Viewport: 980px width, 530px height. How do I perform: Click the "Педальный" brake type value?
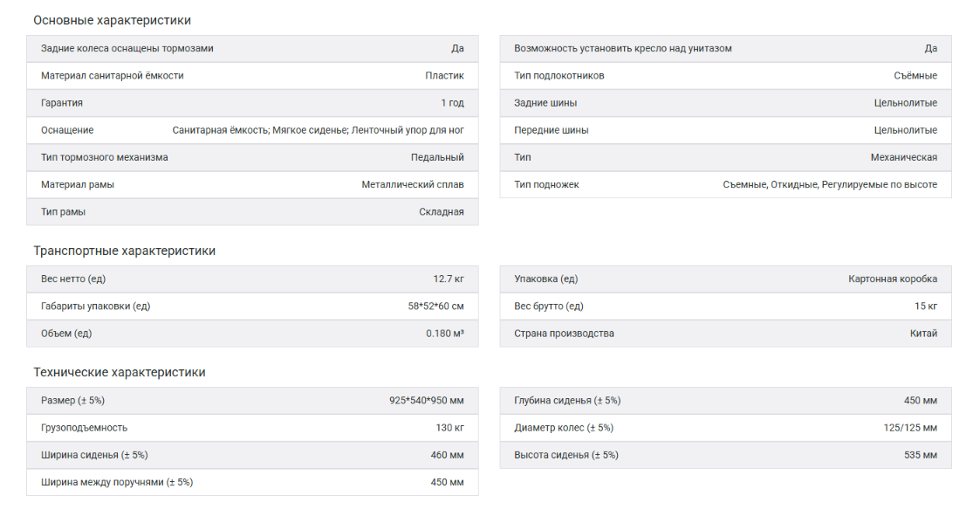(x=437, y=157)
